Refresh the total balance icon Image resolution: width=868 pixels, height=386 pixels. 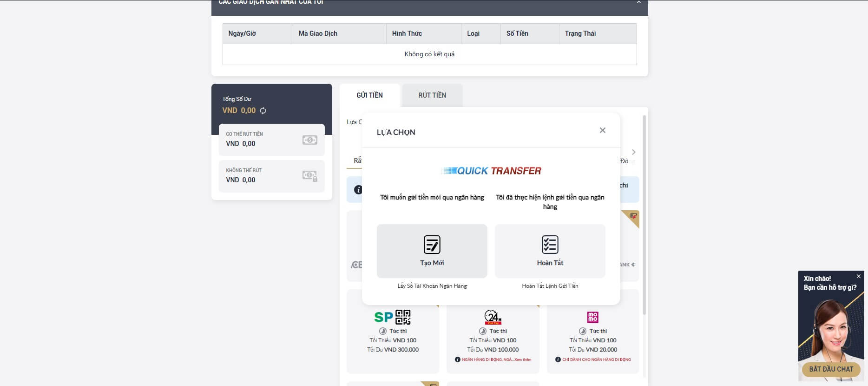click(x=263, y=111)
